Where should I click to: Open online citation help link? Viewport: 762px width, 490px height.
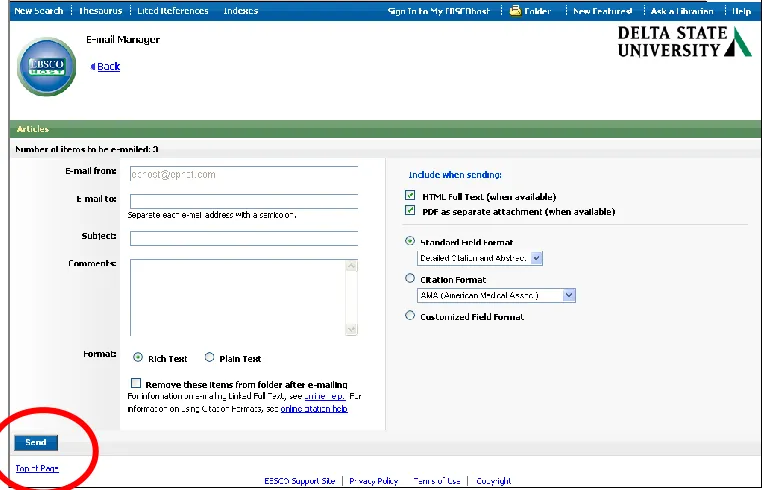click(314, 409)
